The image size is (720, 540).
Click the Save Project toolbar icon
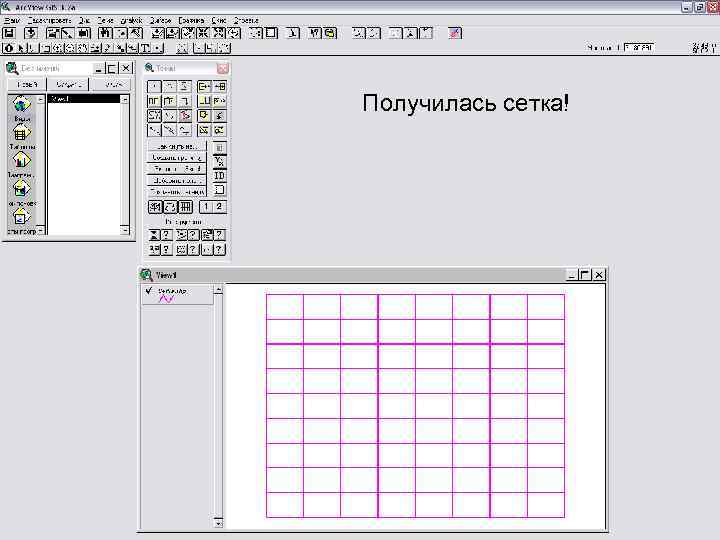[x=9, y=33]
